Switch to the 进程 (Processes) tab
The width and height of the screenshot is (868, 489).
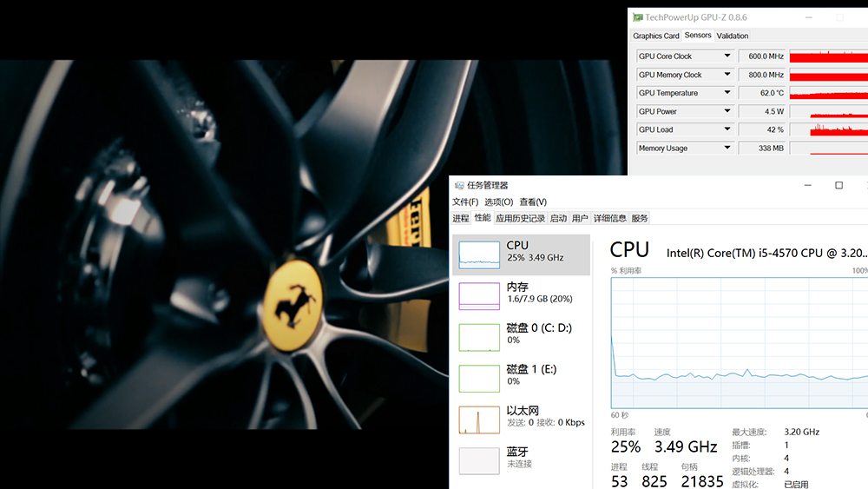click(x=461, y=218)
